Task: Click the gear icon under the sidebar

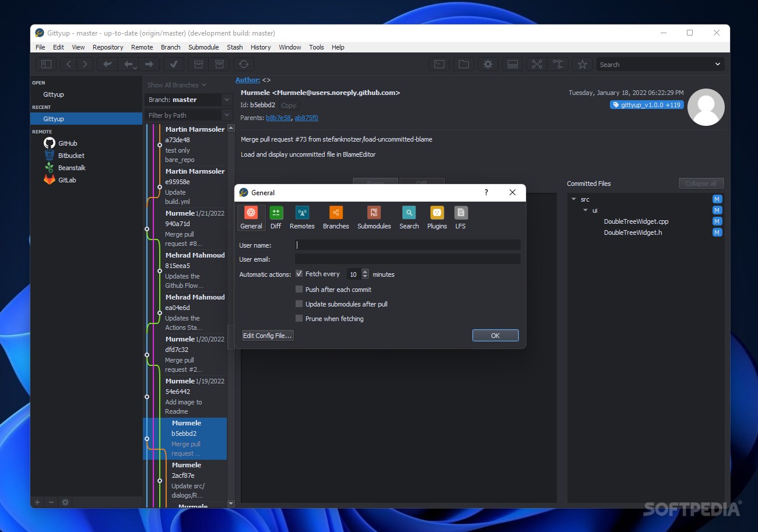Action: pos(65,502)
